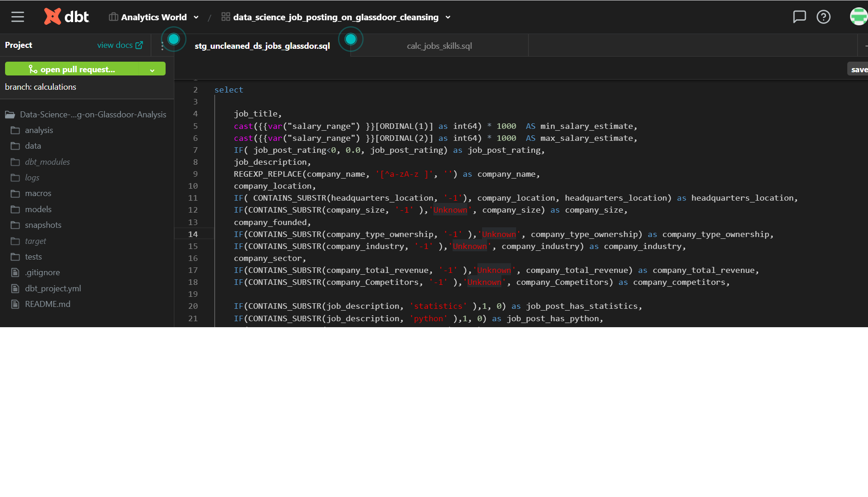Click the README.md file icon

click(15, 304)
